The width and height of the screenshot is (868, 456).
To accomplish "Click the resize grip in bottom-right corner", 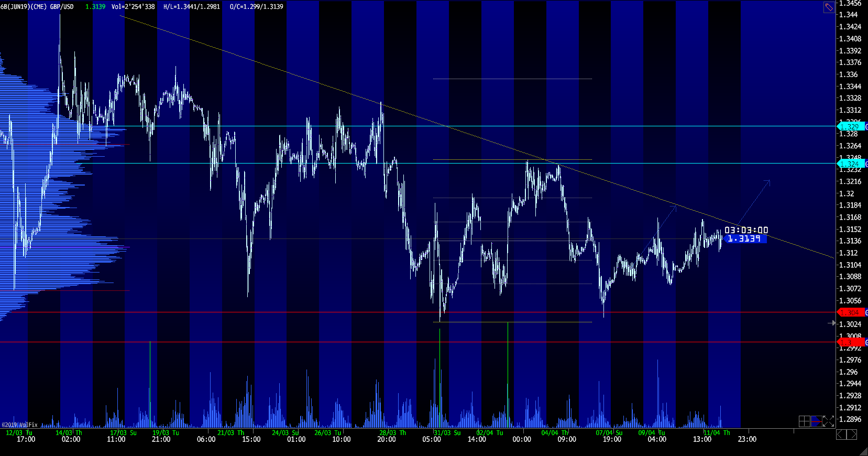I will coord(863,451).
